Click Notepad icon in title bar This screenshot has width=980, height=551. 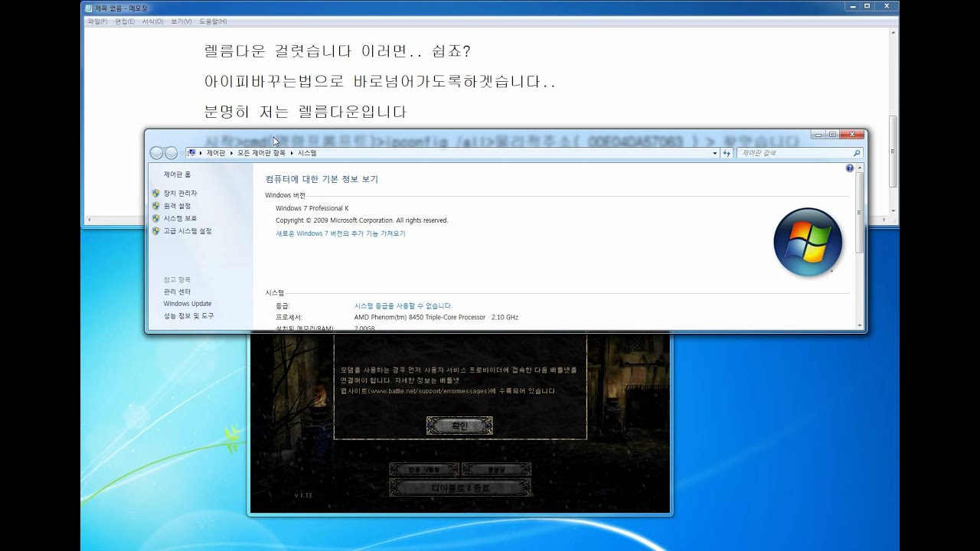(89, 8)
